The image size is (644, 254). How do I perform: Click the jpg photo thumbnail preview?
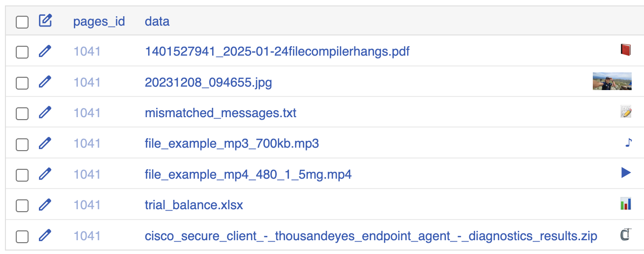pos(612,81)
